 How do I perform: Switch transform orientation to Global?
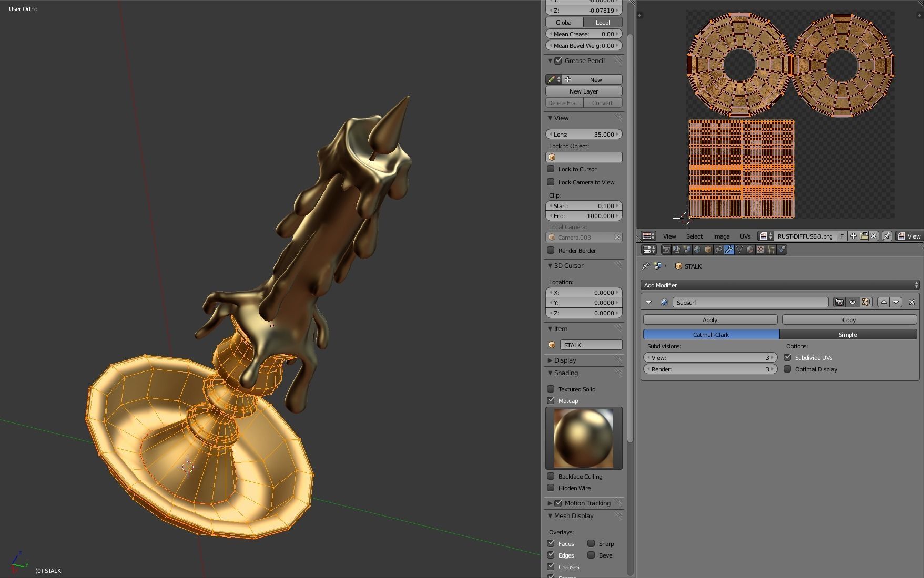pyautogui.click(x=564, y=22)
